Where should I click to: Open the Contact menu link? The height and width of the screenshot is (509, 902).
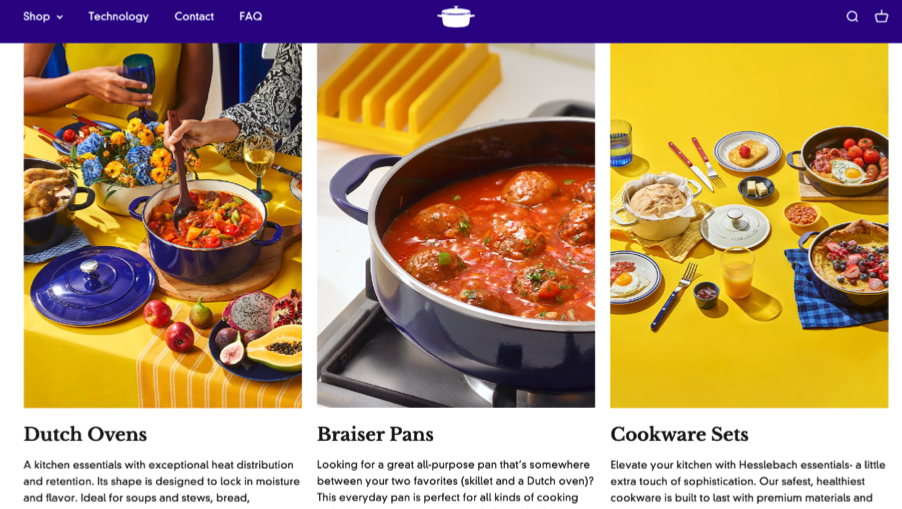click(x=194, y=17)
